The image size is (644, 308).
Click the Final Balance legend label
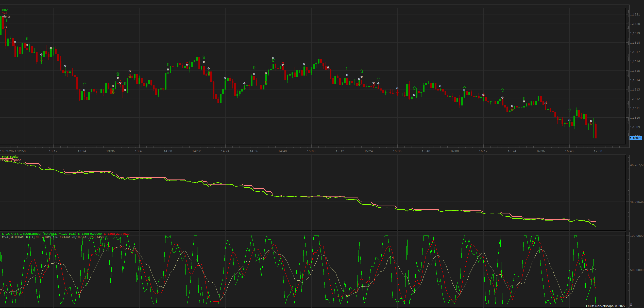(12, 160)
